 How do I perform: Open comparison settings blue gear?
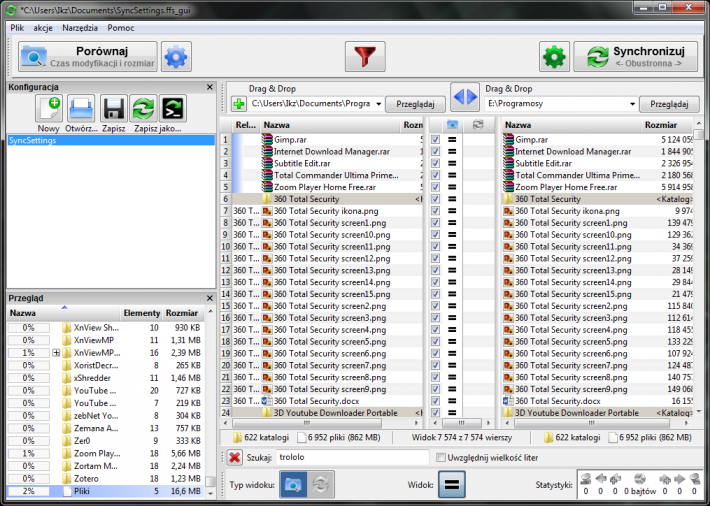tap(176, 57)
